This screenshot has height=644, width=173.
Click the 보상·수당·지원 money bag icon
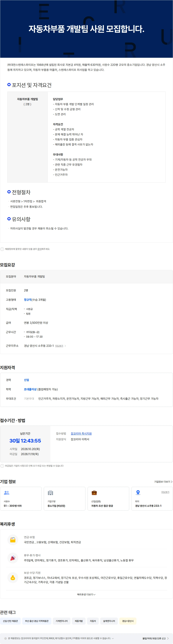[13, 577]
